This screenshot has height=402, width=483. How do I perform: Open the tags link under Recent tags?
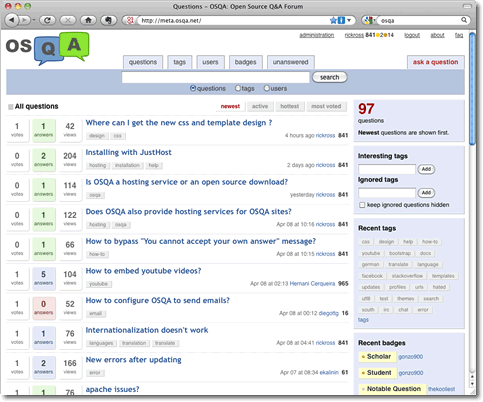pyautogui.click(x=363, y=320)
